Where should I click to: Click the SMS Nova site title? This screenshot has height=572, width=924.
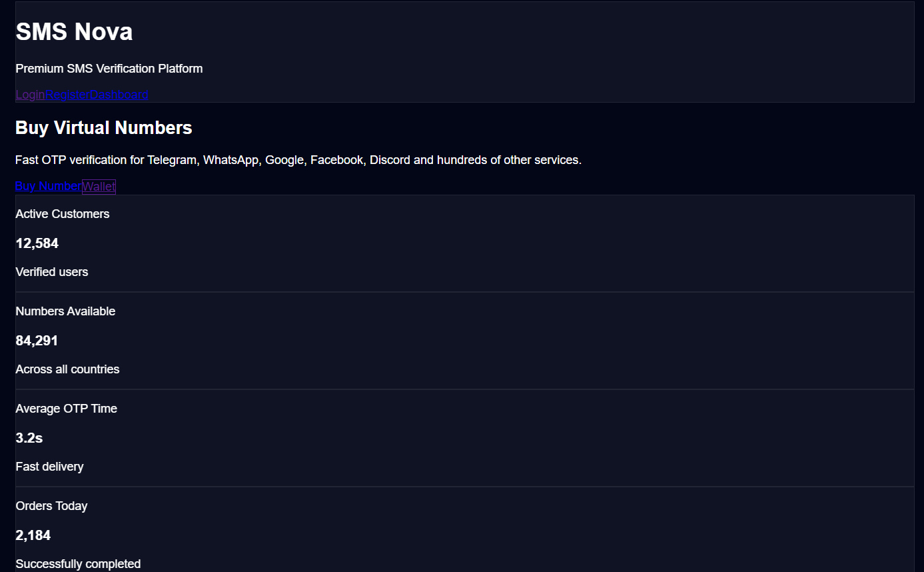click(x=74, y=31)
